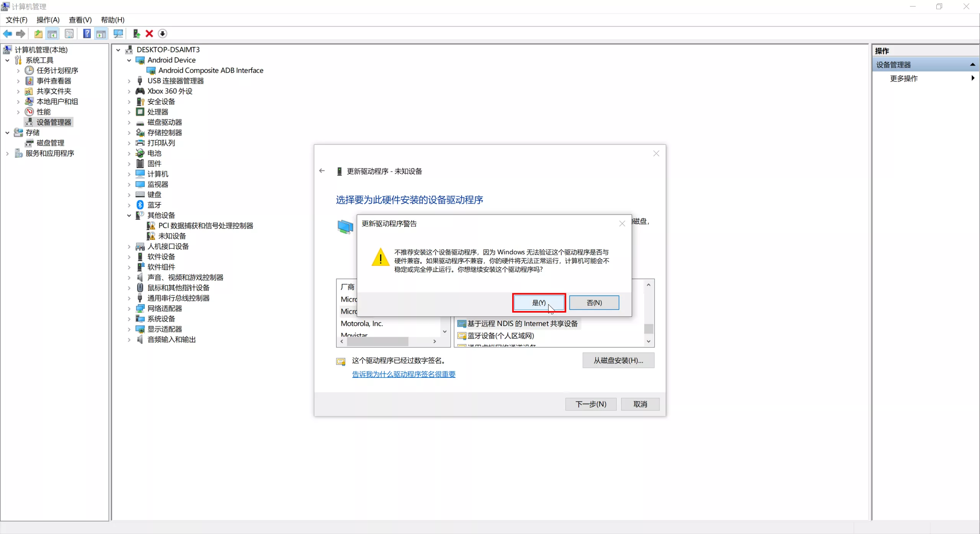980x534 pixels.
Task: Click manufacturer list horizontal scrollbar thumb
Action: tap(377, 341)
